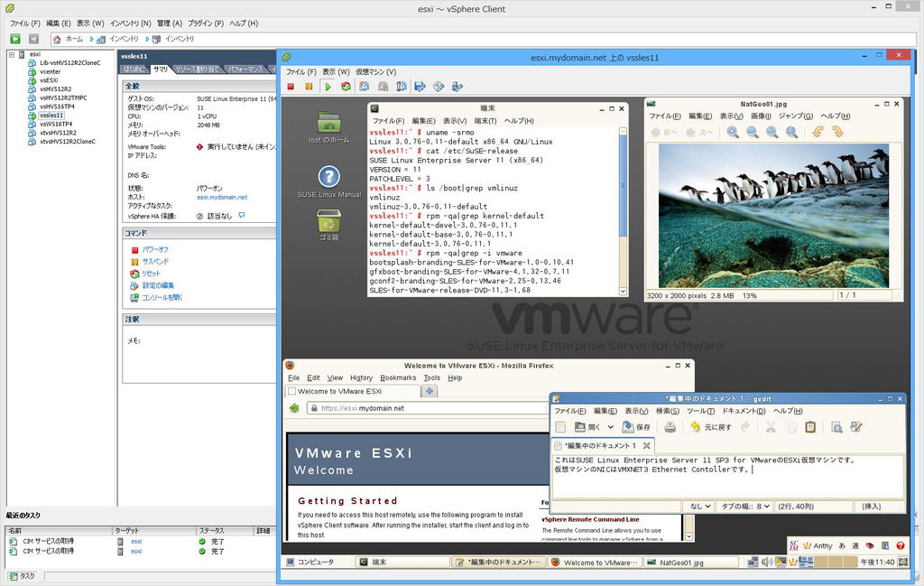Click the reset VM icon in the console toolbar
Viewport: 924px width, 586px height.
coord(346,87)
